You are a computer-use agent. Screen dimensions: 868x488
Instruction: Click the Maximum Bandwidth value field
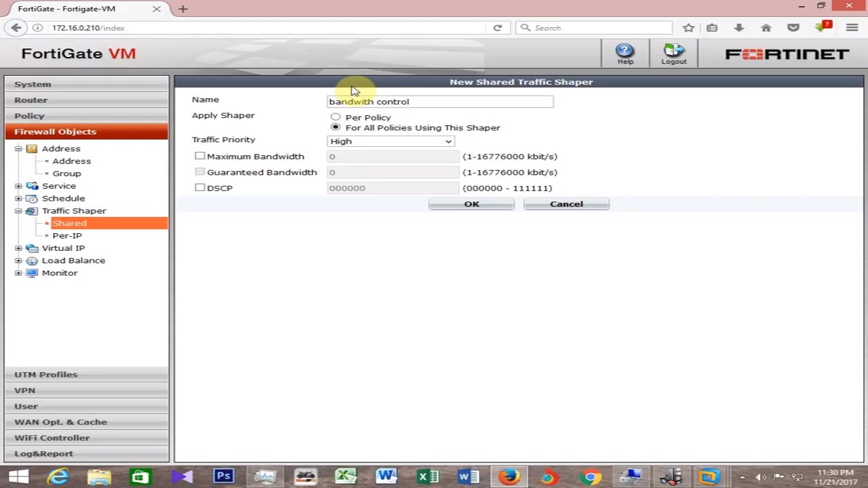point(393,157)
